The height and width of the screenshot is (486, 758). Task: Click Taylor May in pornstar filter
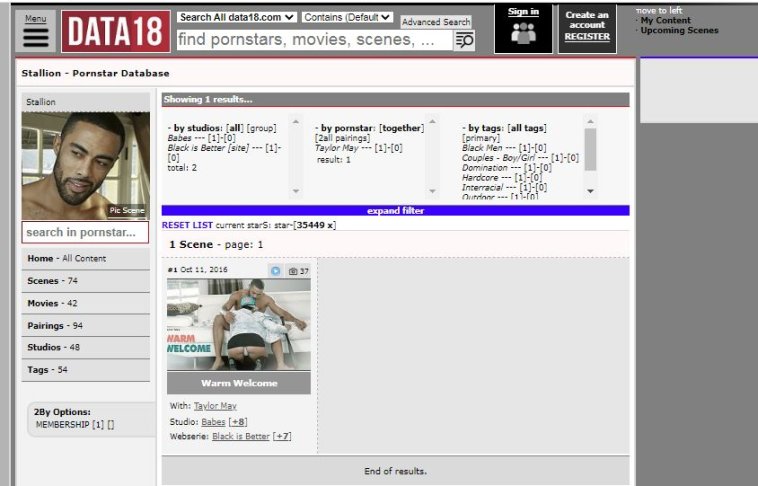click(337, 148)
